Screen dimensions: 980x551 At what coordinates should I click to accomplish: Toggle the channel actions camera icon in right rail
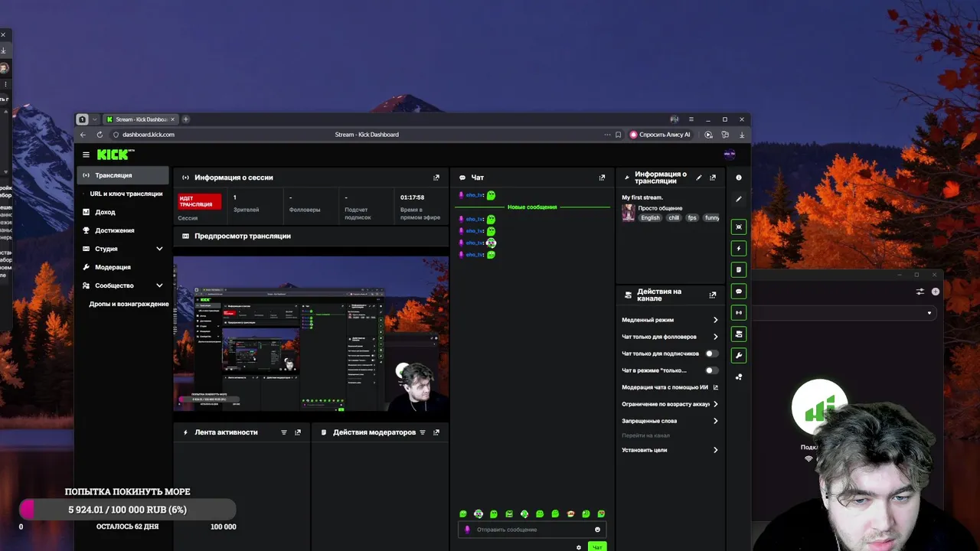click(739, 334)
